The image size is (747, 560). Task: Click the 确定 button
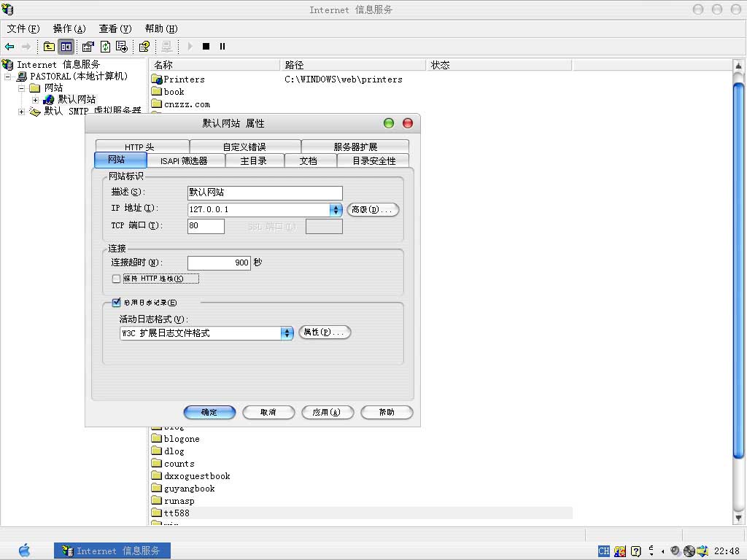(x=209, y=413)
